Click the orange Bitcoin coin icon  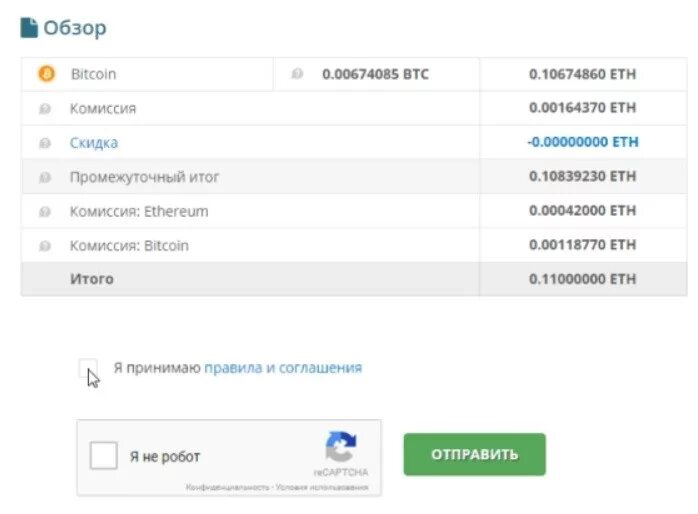47,74
